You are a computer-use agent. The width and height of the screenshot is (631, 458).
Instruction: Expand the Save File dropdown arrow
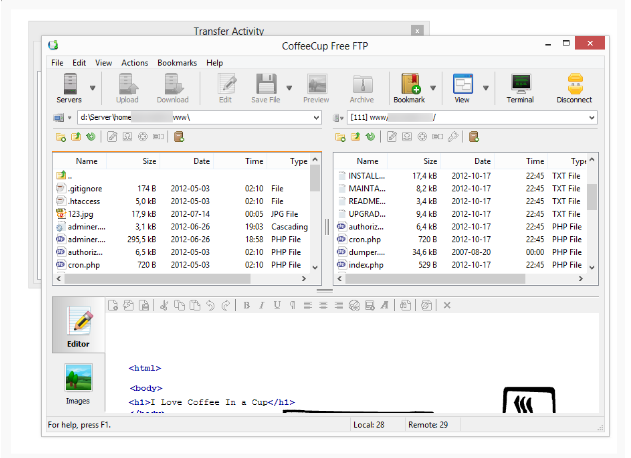pyautogui.click(x=289, y=88)
